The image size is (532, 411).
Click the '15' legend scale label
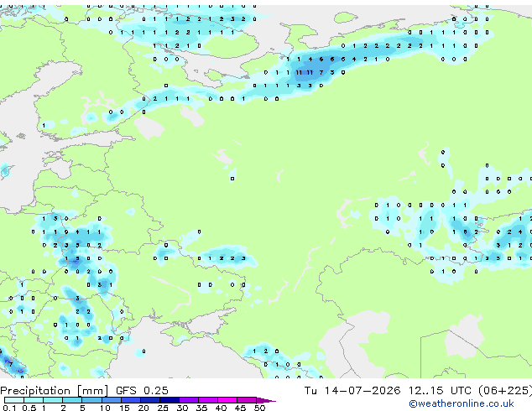click(x=124, y=408)
